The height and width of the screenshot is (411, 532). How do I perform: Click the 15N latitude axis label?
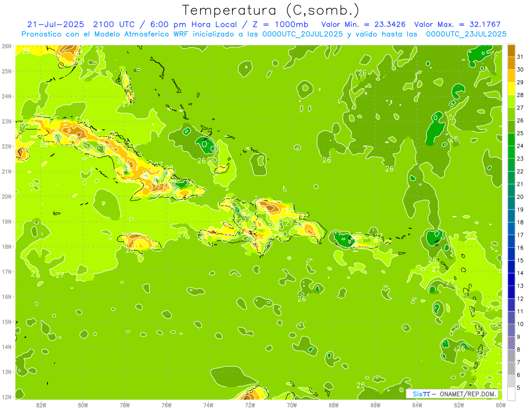click(7, 321)
